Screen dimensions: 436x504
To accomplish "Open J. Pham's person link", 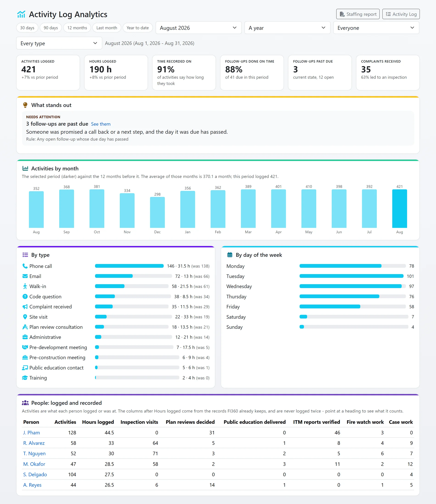I will point(31,432).
